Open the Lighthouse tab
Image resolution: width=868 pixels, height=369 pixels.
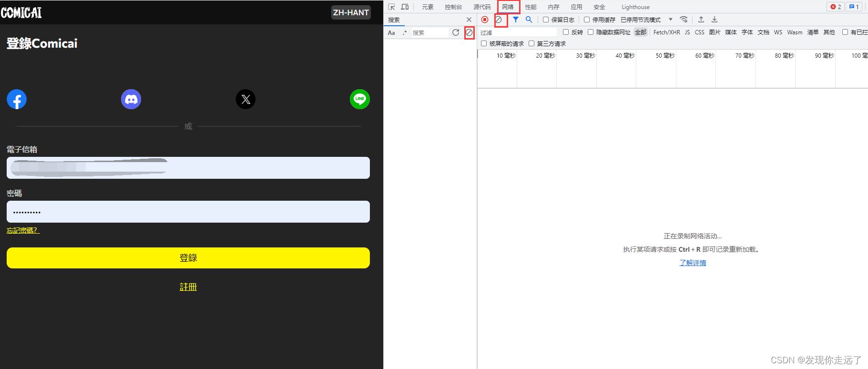pos(635,7)
